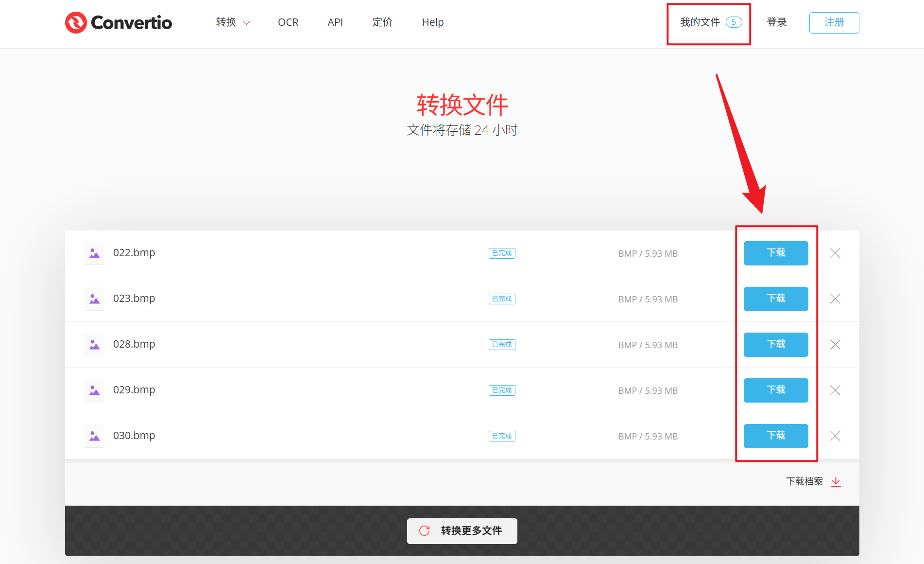Image resolution: width=924 pixels, height=564 pixels.
Task: Click the 023.bmp image file icon
Action: 94,299
